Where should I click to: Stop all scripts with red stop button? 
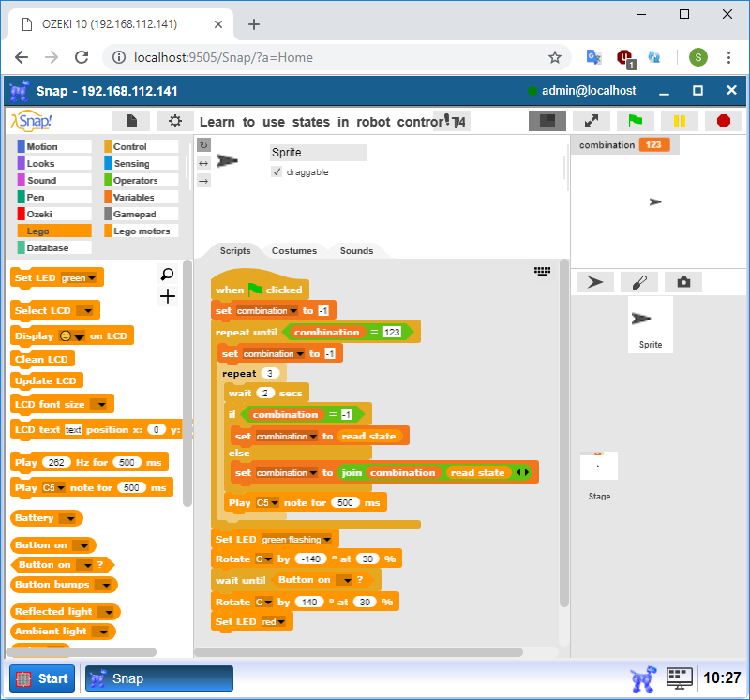tap(723, 121)
